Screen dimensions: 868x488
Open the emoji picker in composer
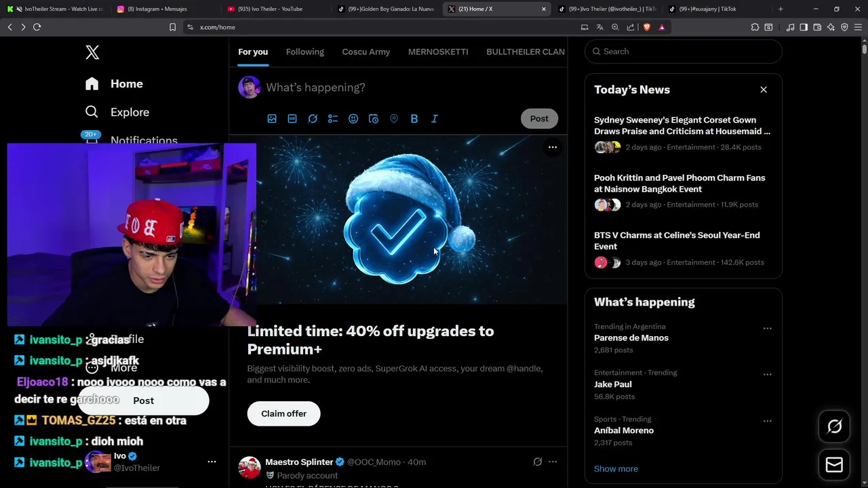coord(353,119)
